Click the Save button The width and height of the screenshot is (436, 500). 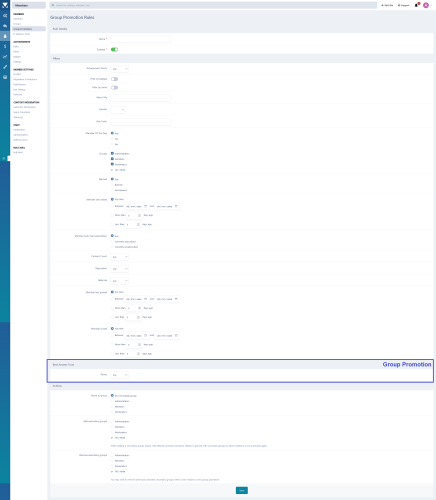[x=242, y=490]
